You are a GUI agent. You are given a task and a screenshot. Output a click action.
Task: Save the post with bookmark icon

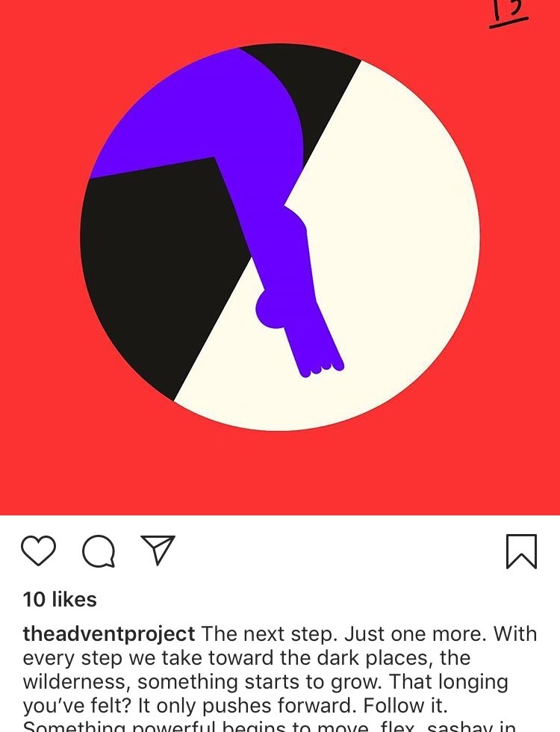tap(522, 551)
